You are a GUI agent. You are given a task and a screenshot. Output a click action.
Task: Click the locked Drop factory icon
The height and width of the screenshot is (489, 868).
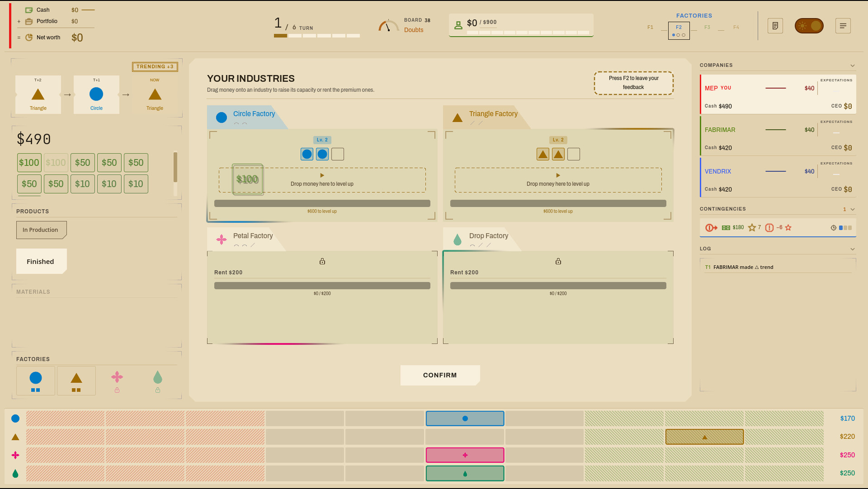click(158, 381)
